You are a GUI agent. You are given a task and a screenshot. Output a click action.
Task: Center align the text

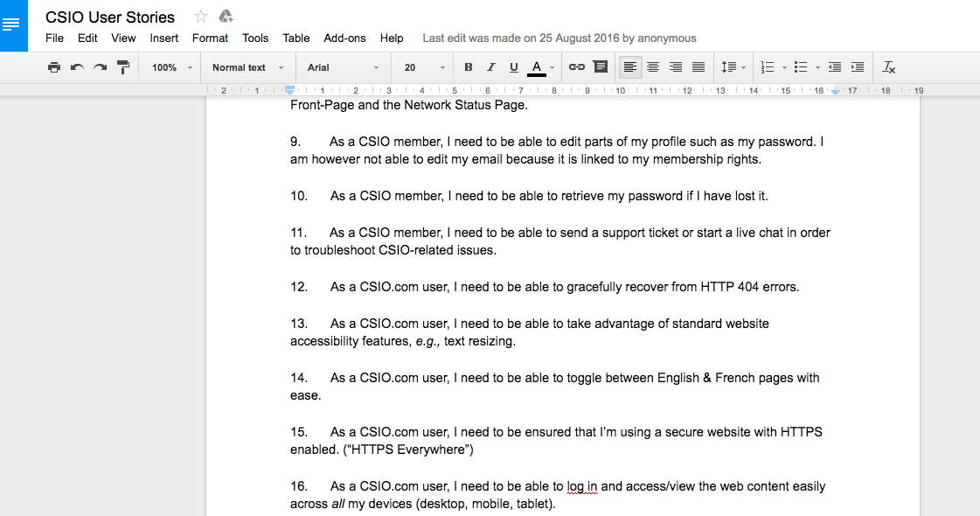[x=653, y=67]
